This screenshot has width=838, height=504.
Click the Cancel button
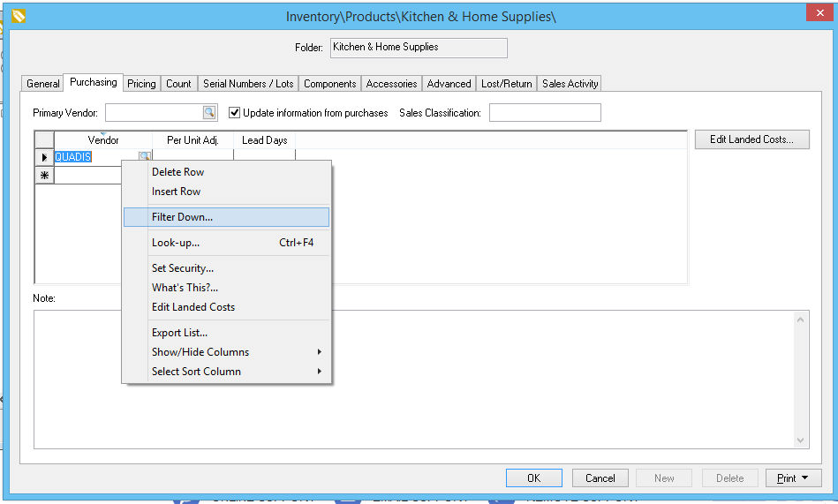click(x=600, y=478)
